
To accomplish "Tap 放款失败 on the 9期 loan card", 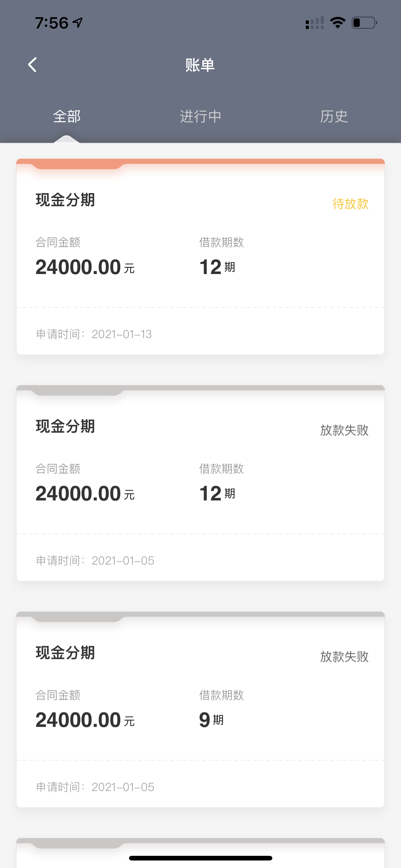I will click(x=344, y=656).
